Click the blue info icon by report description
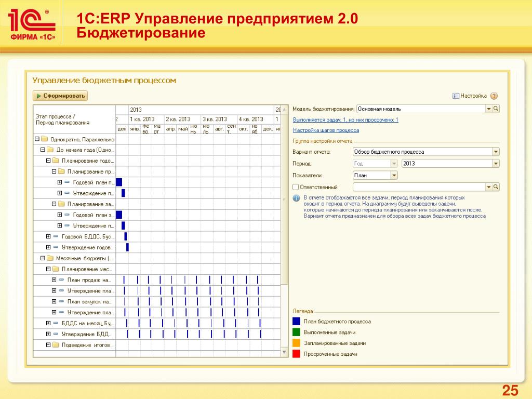This screenshot has height=399, width=532. tap(296, 198)
